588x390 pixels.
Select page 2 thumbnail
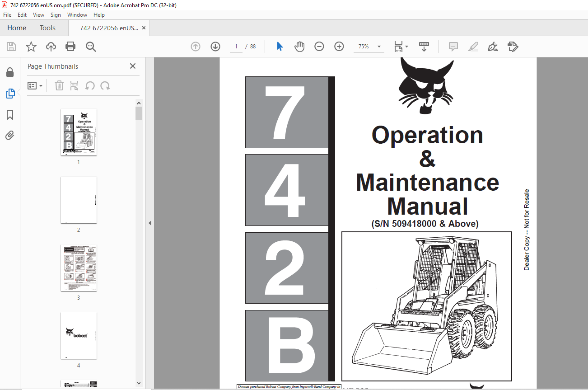(79, 200)
